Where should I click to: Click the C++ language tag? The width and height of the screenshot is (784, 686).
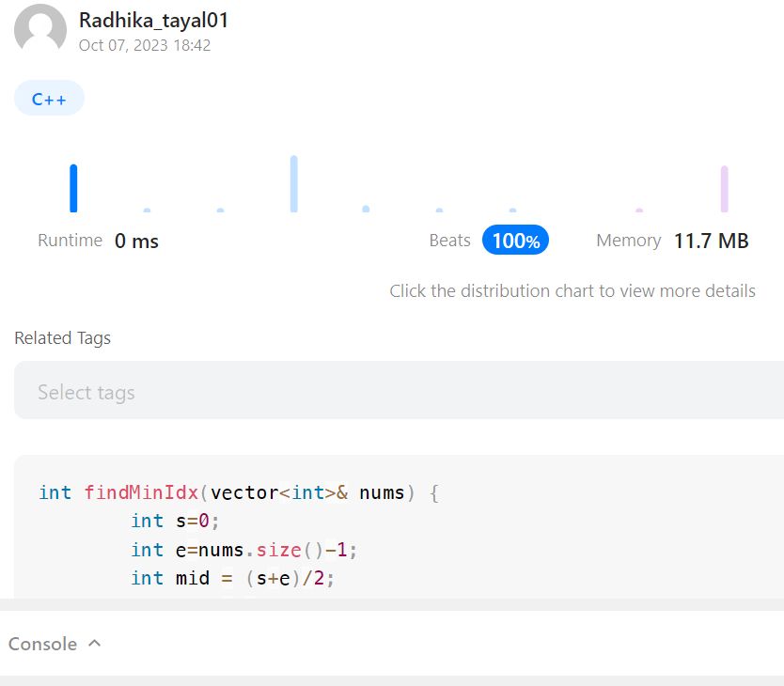tap(49, 99)
